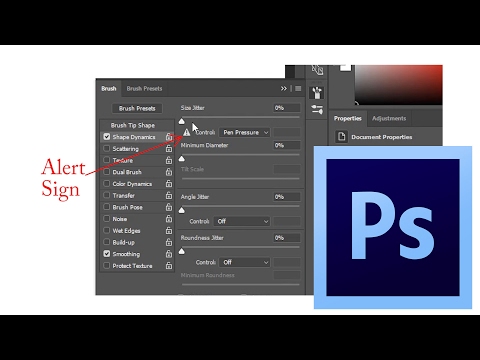Enable the Brush Pose checkbox
The height and width of the screenshot is (360, 480).
click(x=107, y=207)
